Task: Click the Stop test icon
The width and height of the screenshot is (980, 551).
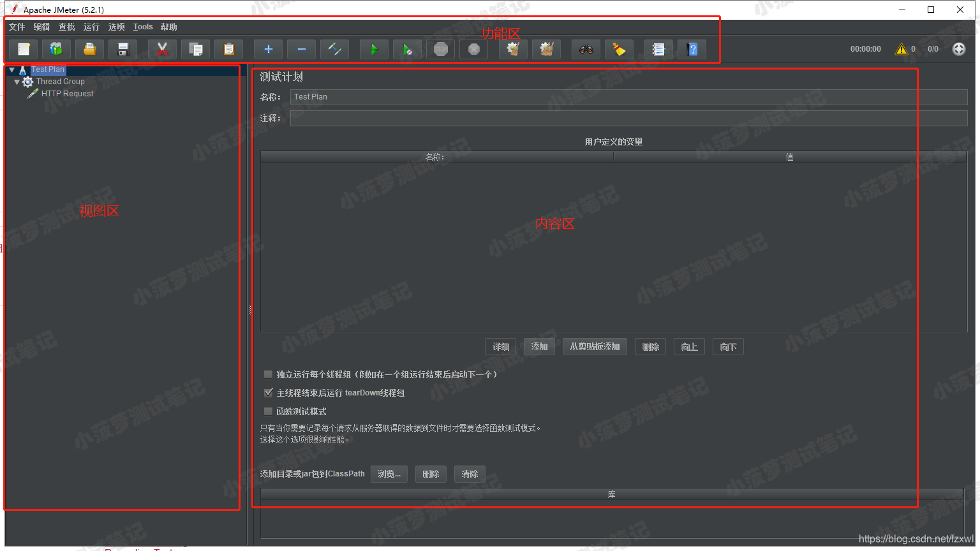Action: [x=441, y=49]
